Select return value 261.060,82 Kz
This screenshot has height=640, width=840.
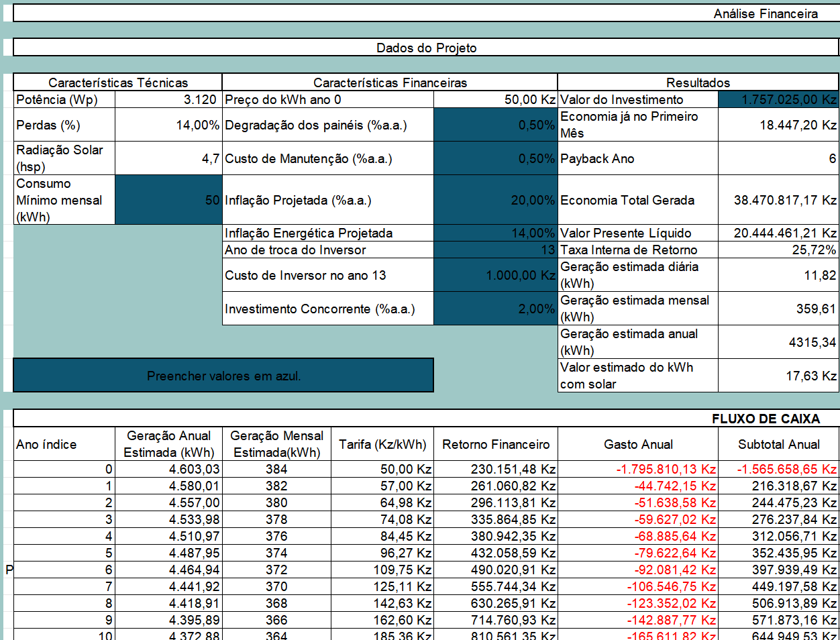tap(496, 486)
